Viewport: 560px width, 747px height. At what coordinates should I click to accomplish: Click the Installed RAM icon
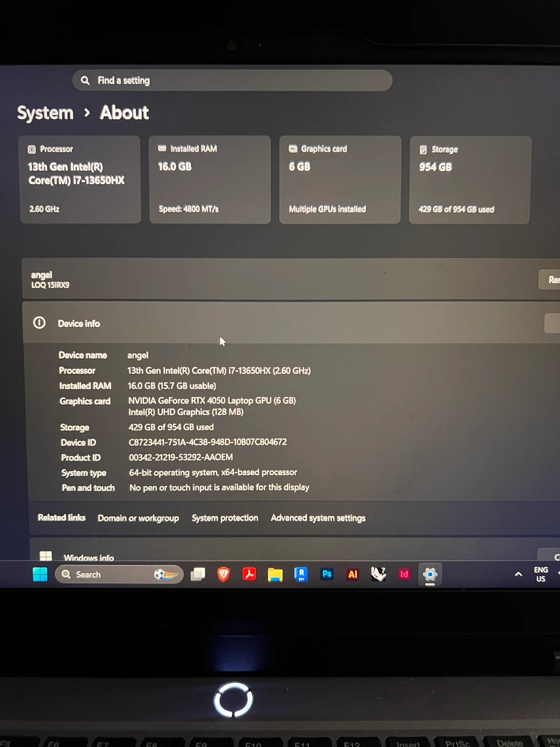[x=162, y=148]
